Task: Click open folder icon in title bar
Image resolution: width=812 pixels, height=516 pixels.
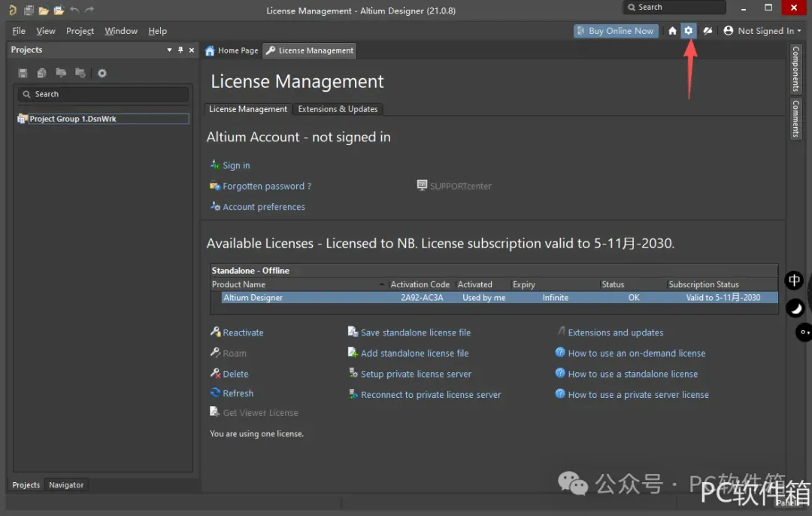Action: click(x=44, y=10)
